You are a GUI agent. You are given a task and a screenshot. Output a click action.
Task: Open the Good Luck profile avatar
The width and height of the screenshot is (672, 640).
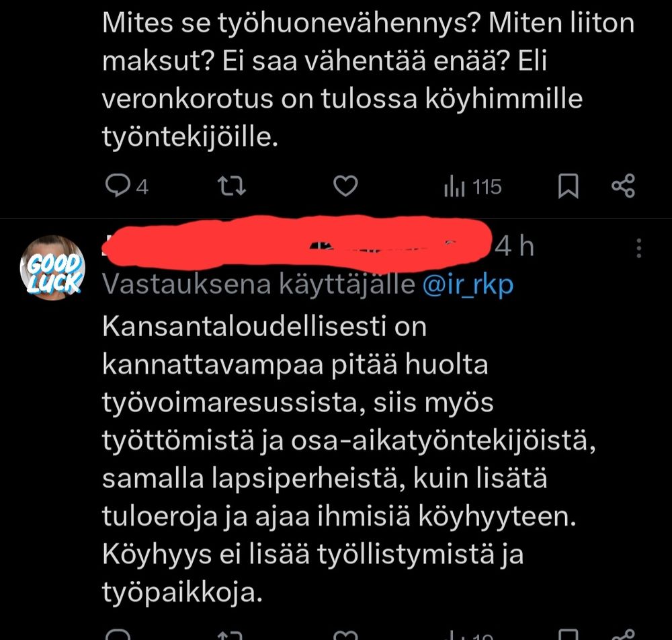coord(52,268)
